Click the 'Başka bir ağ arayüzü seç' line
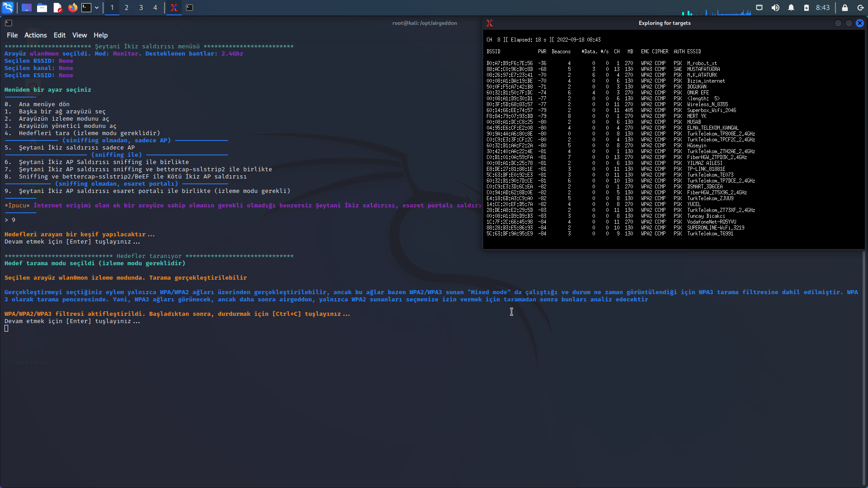Screen dimensions: 868x488 pyautogui.click(x=55, y=112)
